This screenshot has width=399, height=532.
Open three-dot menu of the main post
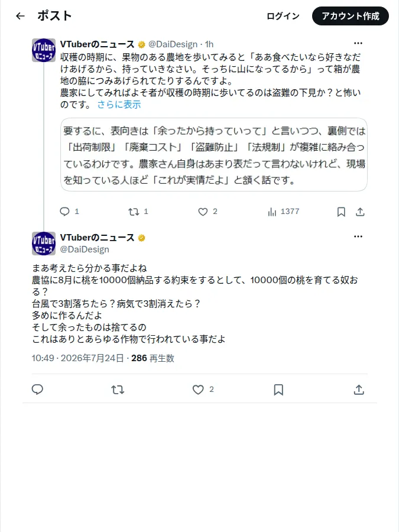358,236
